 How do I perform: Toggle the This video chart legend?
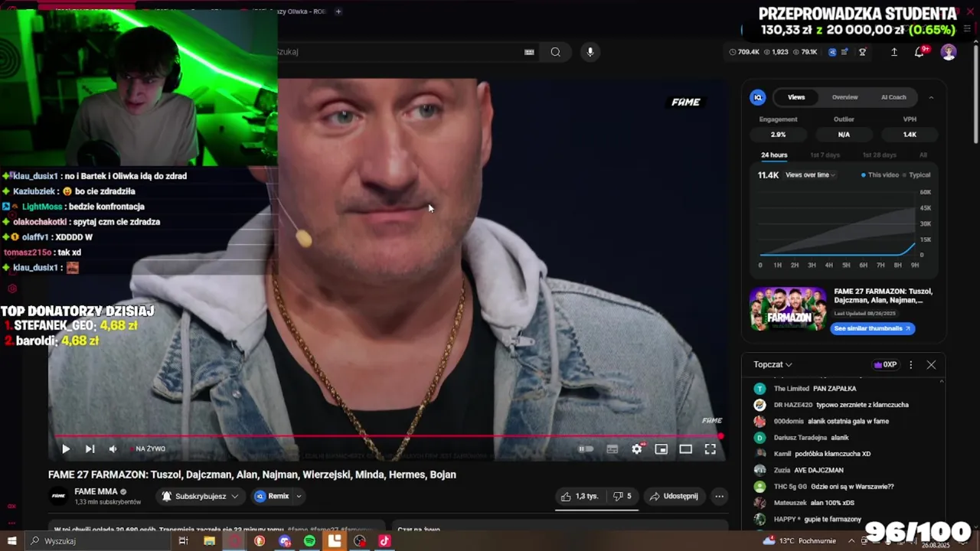pos(880,175)
